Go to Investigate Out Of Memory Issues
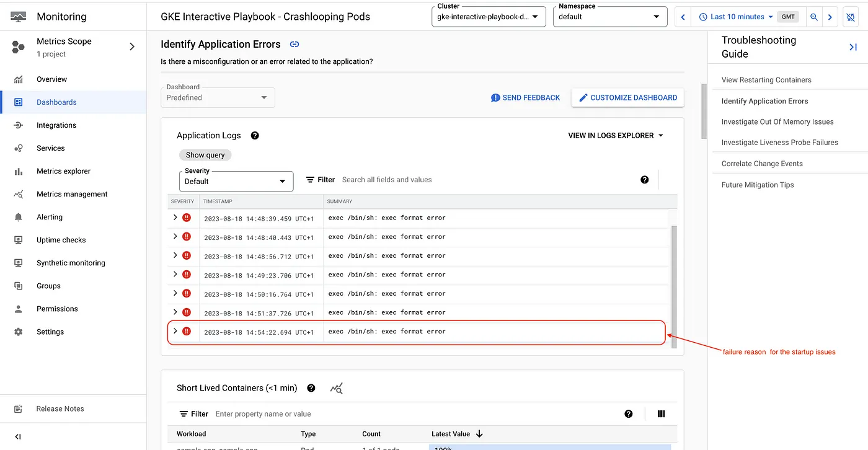 coord(777,122)
